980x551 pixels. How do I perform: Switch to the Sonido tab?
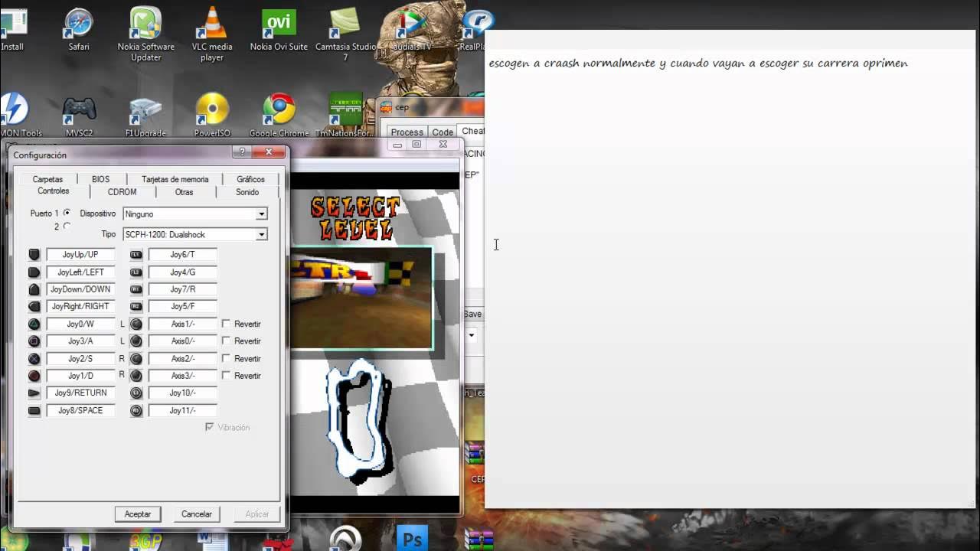(247, 192)
